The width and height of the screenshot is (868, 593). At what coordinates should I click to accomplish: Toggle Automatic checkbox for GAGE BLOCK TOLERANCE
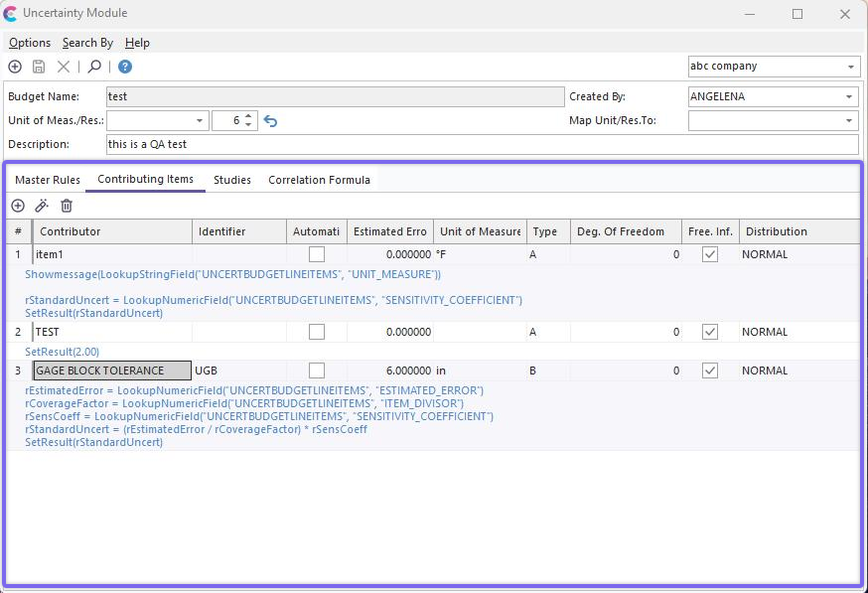[317, 371]
